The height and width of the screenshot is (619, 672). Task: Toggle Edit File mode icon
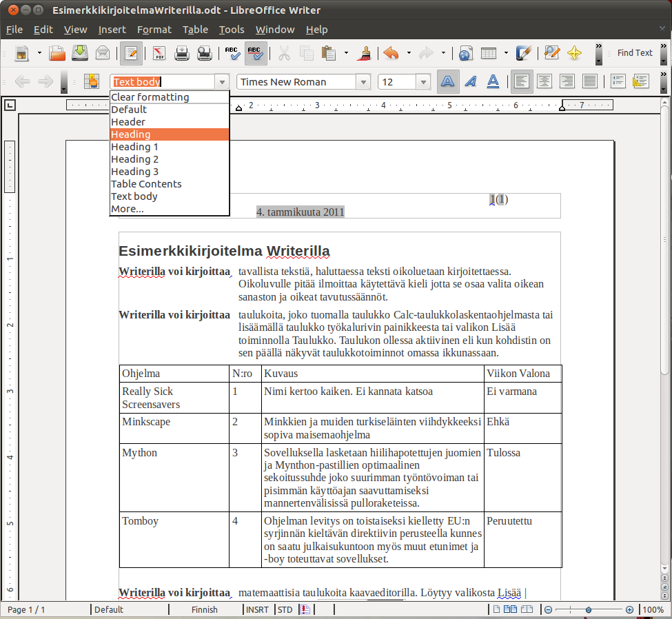tap(131, 53)
